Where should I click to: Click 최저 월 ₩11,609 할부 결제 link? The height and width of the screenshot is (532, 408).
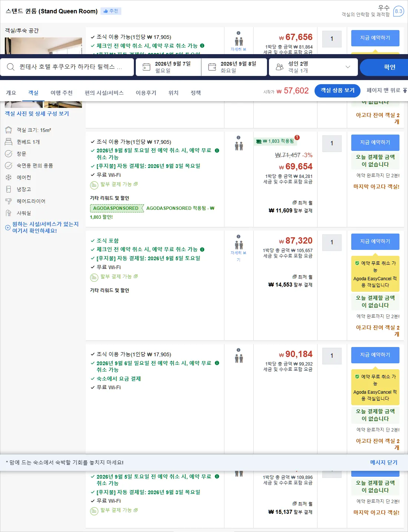[290, 207]
